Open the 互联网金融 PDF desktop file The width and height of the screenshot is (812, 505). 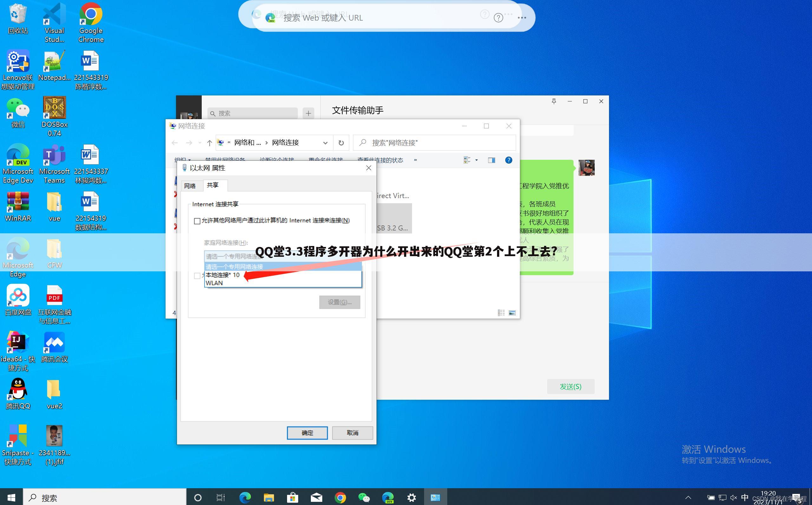point(54,304)
